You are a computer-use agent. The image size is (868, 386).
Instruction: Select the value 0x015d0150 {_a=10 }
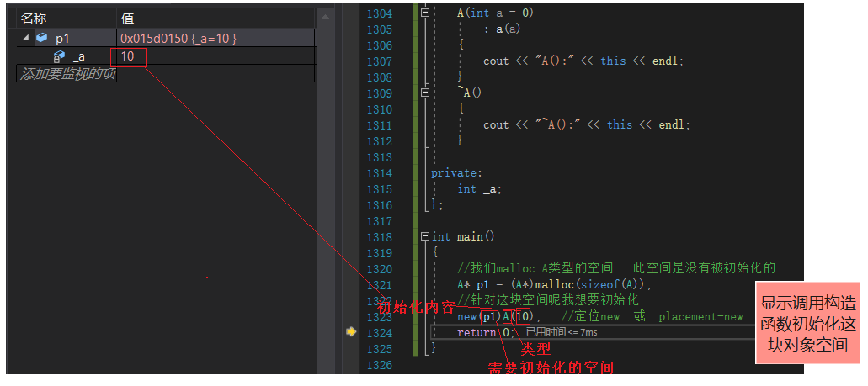point(178,39)
